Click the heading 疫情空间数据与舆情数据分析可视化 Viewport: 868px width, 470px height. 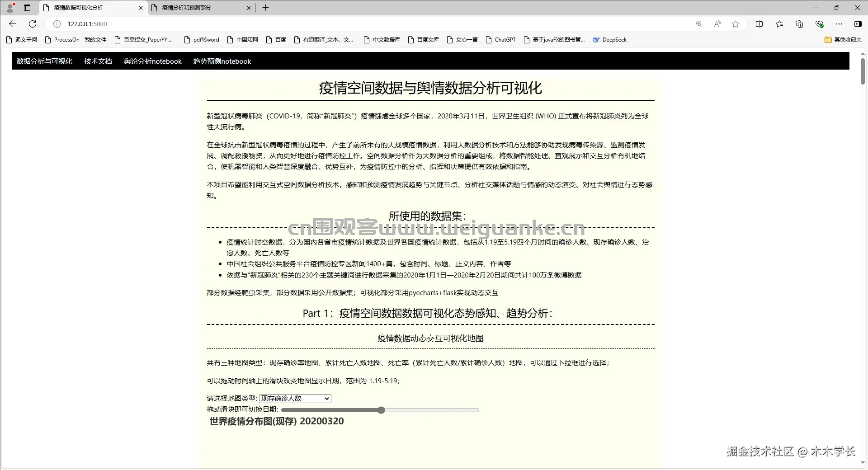430,88
